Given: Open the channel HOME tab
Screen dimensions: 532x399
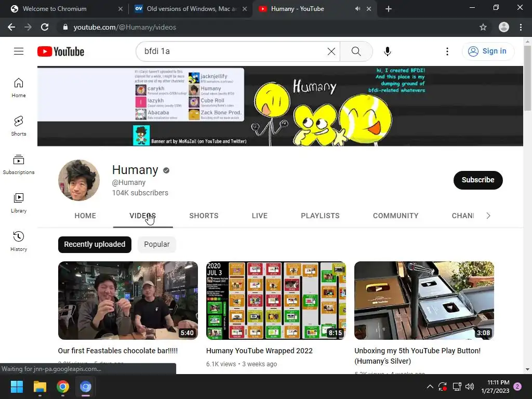Looking at the screenshot, I should point(85,216).
